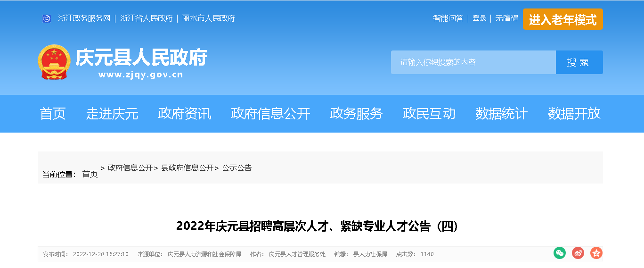The height and width of the screenshot is (268, 644).
Task: Go to the 首页 navigation item
Action: pos(53,114)
